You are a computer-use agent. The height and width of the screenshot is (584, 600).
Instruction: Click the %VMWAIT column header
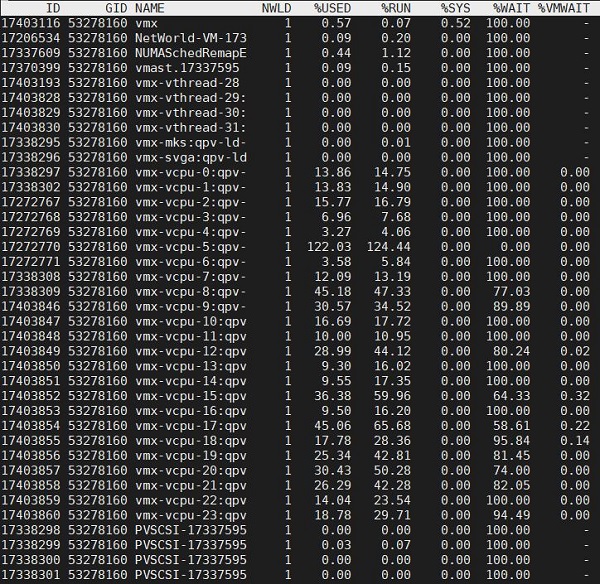coord(564,8)
